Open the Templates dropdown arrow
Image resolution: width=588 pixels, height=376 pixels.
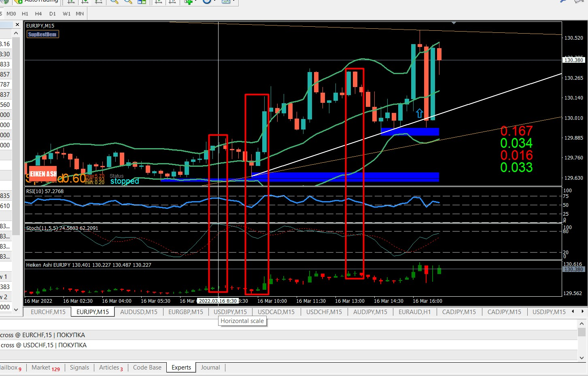coord(233,2)
